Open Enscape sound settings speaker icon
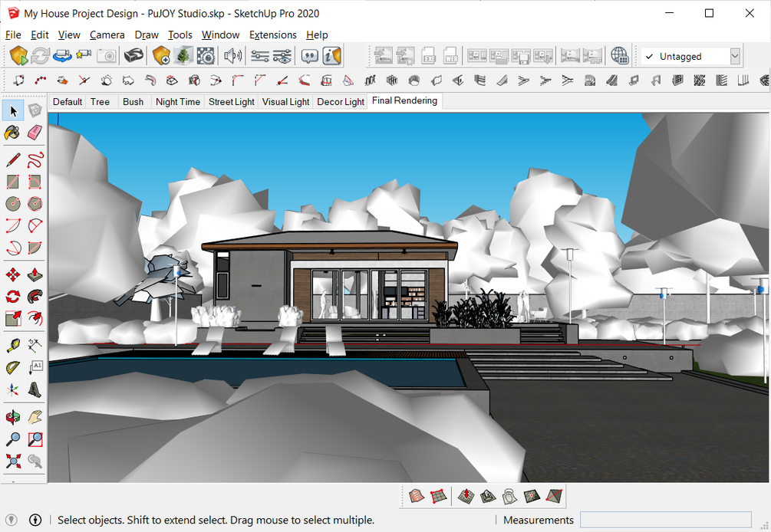 tap(232, 55)
